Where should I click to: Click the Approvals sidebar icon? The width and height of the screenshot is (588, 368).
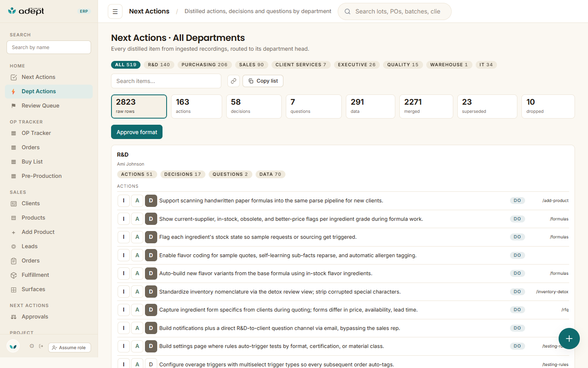14,317
